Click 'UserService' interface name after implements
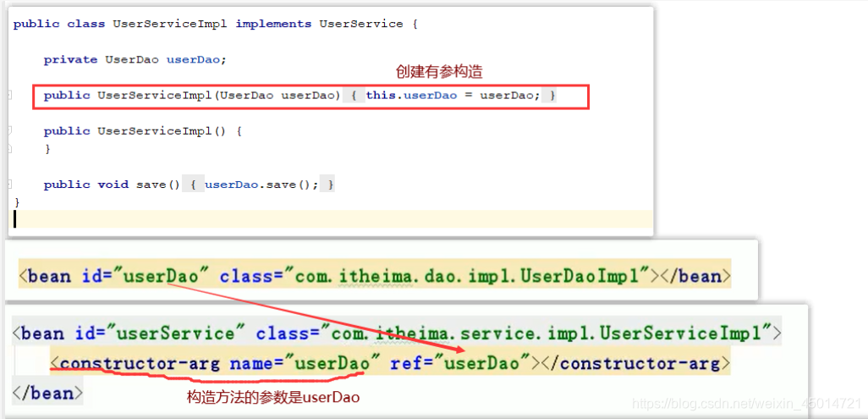868x419 pixels. 361,24
